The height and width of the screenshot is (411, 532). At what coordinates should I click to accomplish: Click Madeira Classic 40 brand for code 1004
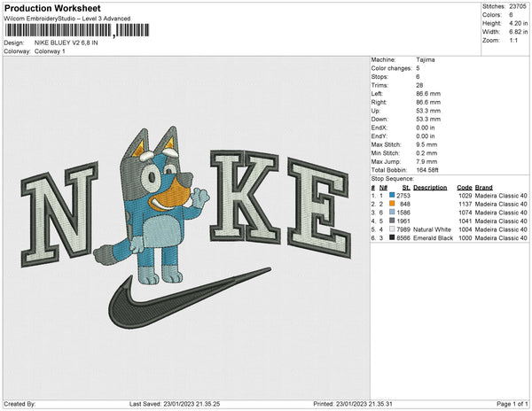pyautogui.click(x=501, y=229)
